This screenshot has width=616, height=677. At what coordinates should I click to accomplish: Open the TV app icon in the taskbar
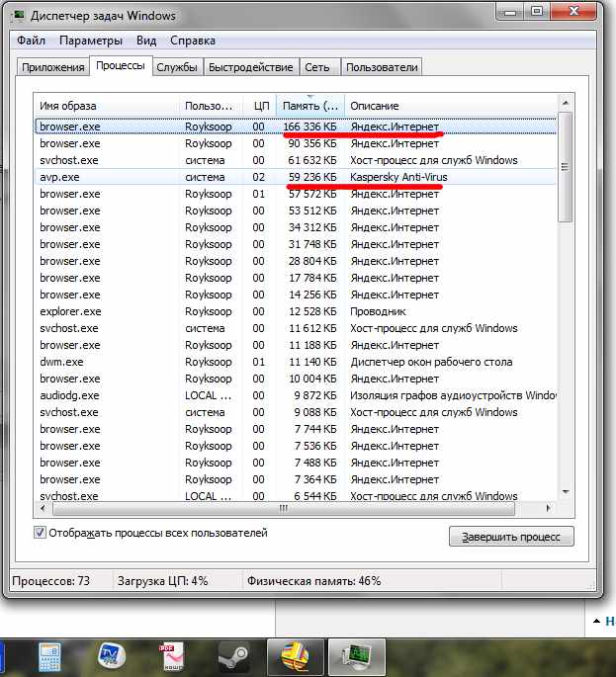111,656
